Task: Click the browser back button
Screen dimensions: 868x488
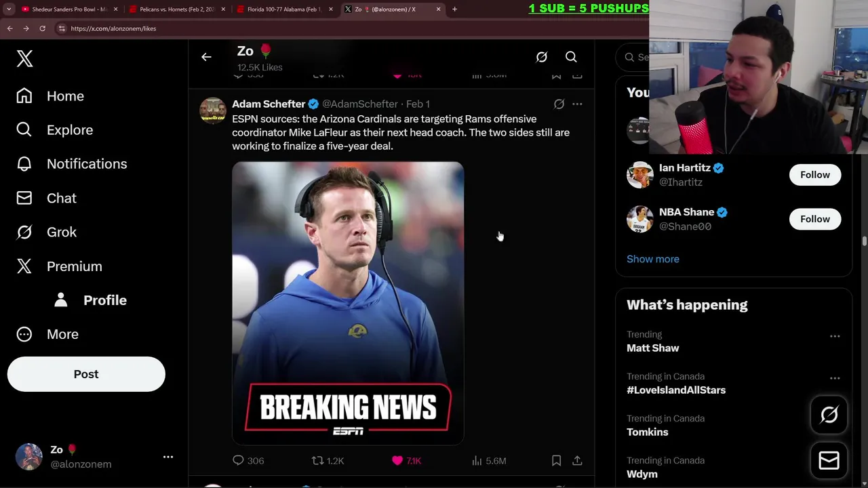Action: pos(9,28)
